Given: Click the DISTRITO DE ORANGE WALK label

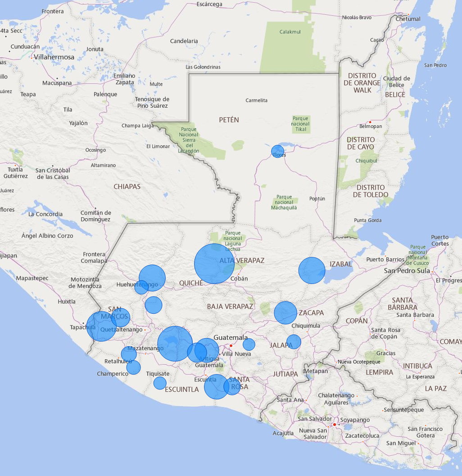Looking at the screenshot, I should tap(362, 83).
